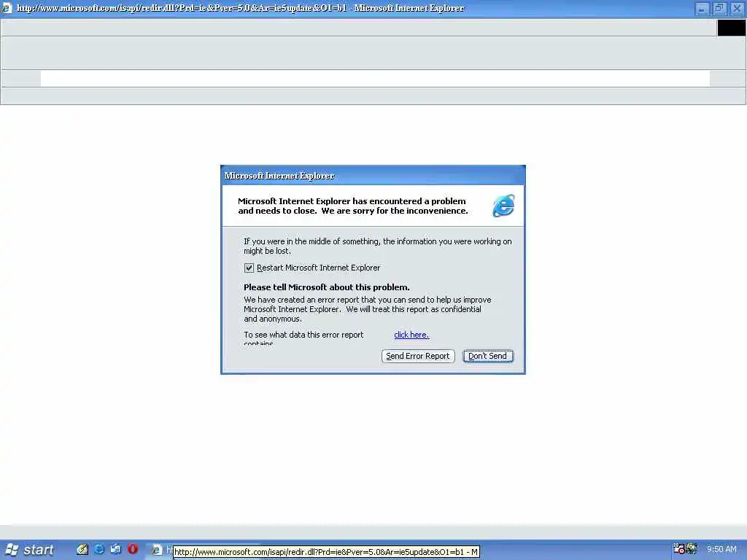Choose Don't Send in error dialog

488,356
